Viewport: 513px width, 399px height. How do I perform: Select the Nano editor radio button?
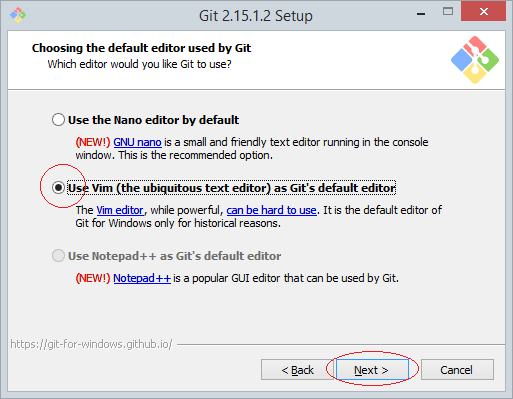tap(58, 120)
